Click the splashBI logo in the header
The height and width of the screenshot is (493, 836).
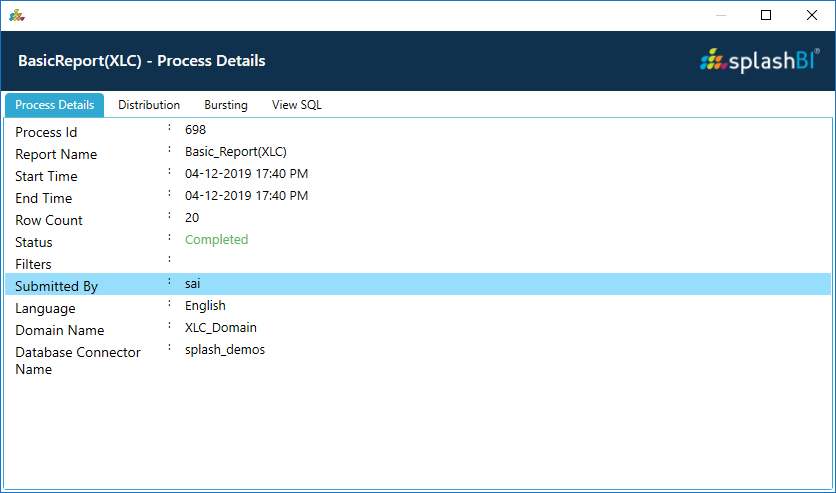pyautogui.click(x=760, y=61)
